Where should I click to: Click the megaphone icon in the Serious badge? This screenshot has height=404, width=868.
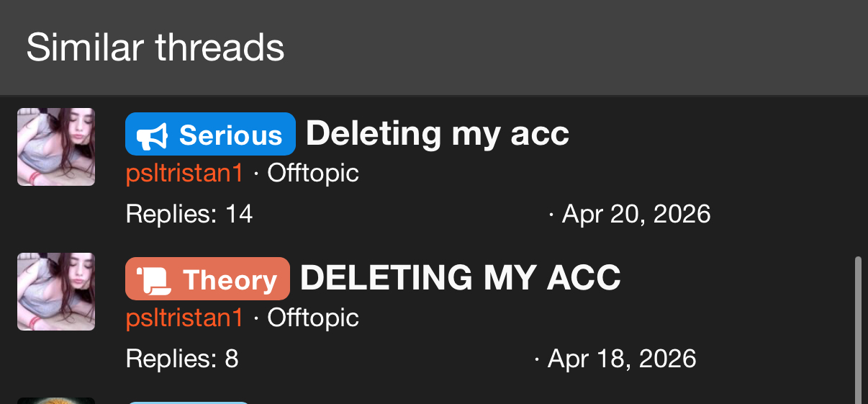(x=152, y=135)
